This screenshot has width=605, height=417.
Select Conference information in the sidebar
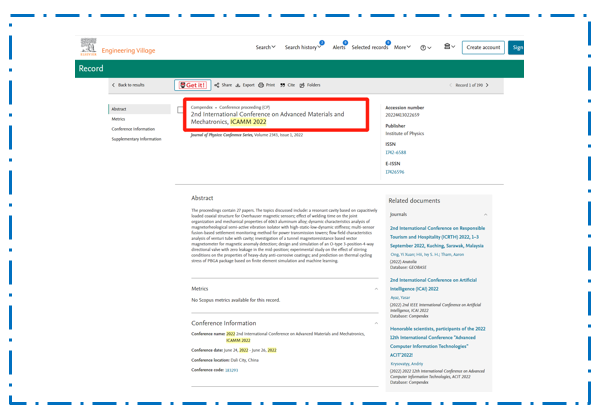(133, 129)
